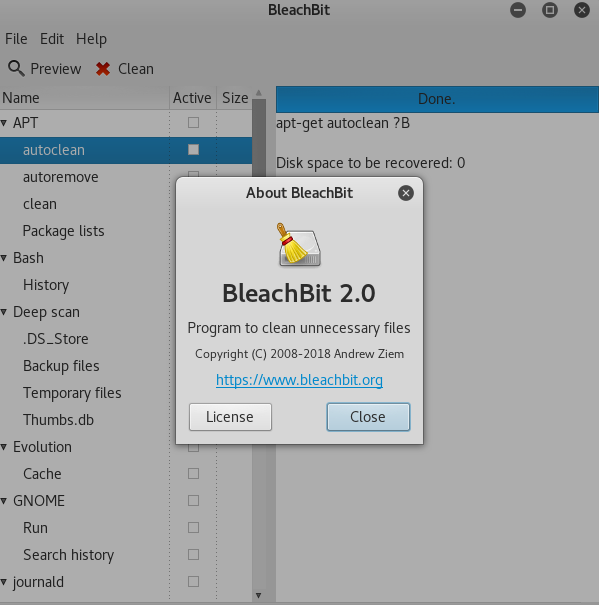Open the https://www.bleachbit.org link
The height and width of the screenshot is (605, 599).
click(300, 380)
